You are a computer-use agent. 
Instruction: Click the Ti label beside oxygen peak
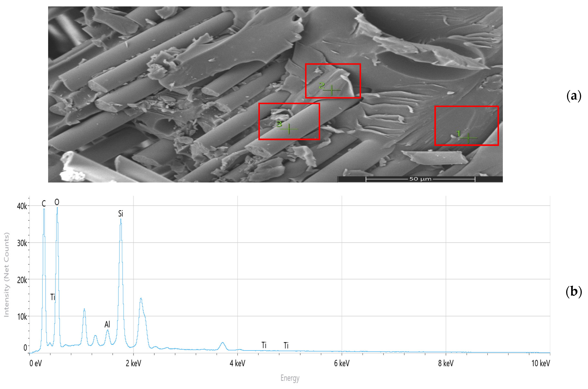(53, 297)
